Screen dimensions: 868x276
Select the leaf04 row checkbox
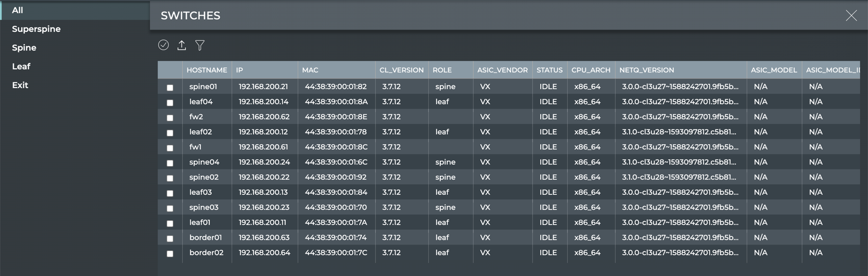[x=170, y=103]
